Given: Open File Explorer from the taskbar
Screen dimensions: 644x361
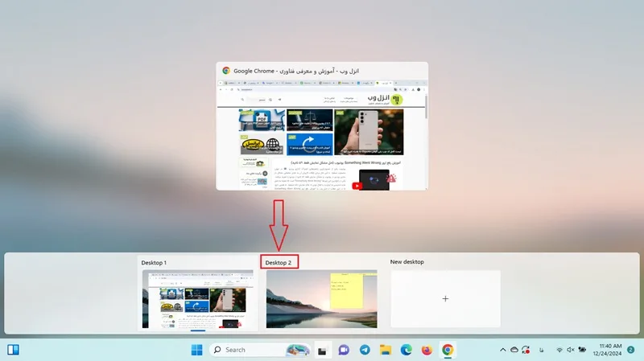Looking at the screenshot, I should click(386, 350).
